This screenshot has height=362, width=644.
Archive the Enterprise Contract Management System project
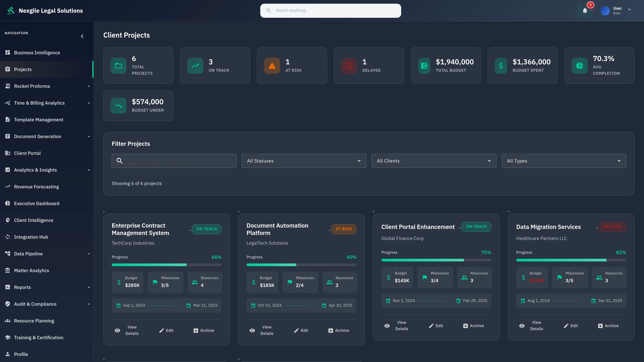click(204, 330)
